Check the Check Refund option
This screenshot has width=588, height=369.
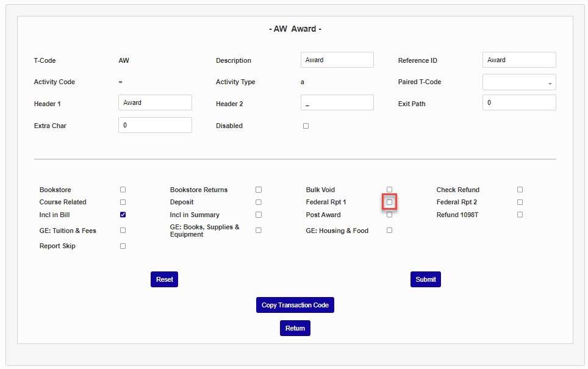[520, 190]
